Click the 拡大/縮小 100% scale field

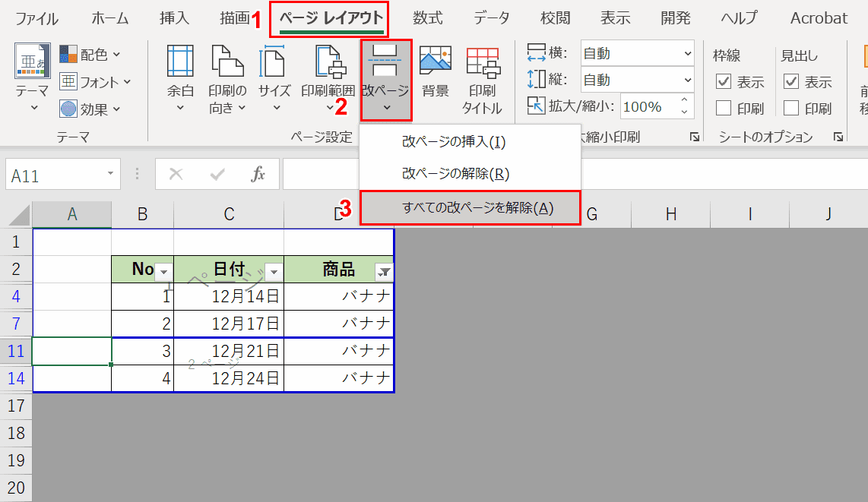pos(649,106)
